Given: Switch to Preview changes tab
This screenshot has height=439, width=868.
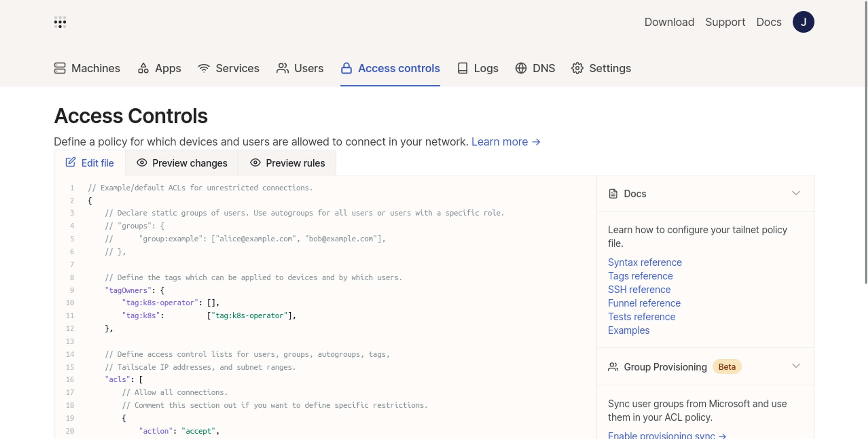Looking at the screenshot, I should coord(182,163).
